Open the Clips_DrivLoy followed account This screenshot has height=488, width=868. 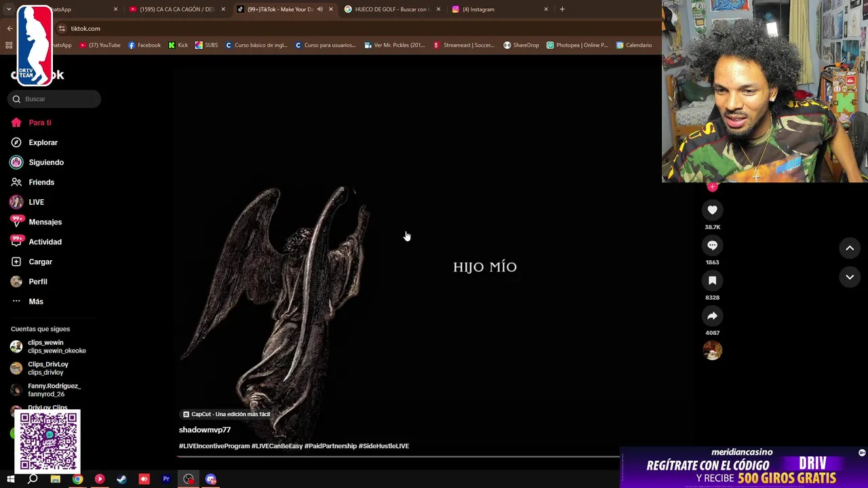click(47, 368)
